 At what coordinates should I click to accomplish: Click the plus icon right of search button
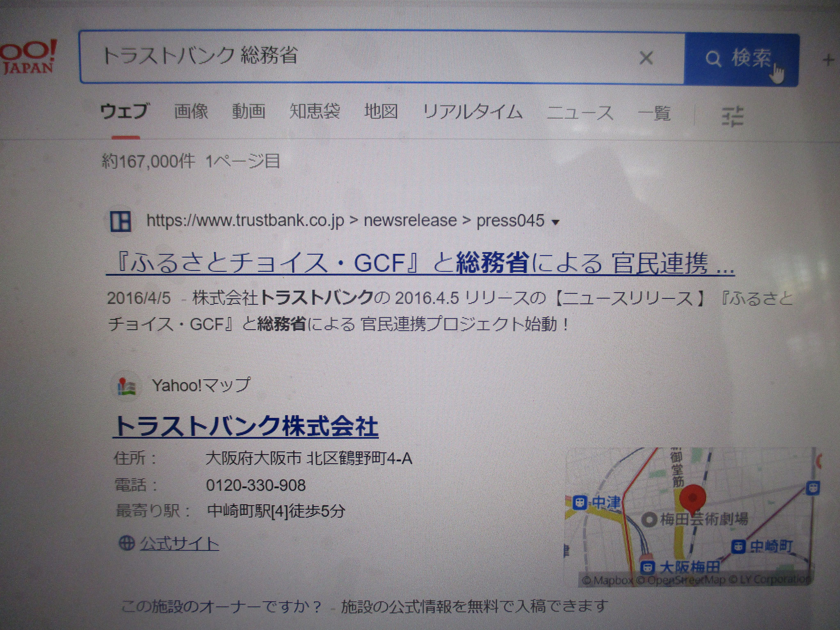[x=828, y=60]
